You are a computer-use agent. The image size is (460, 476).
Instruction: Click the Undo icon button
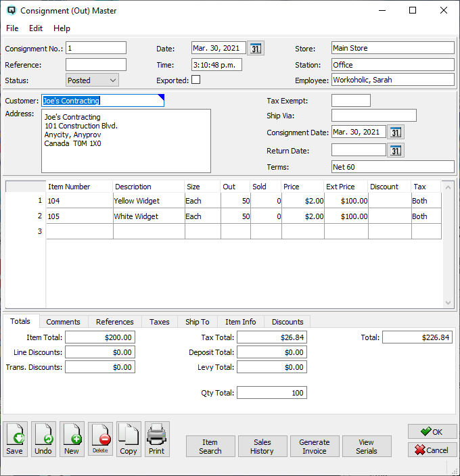[43, 439]
